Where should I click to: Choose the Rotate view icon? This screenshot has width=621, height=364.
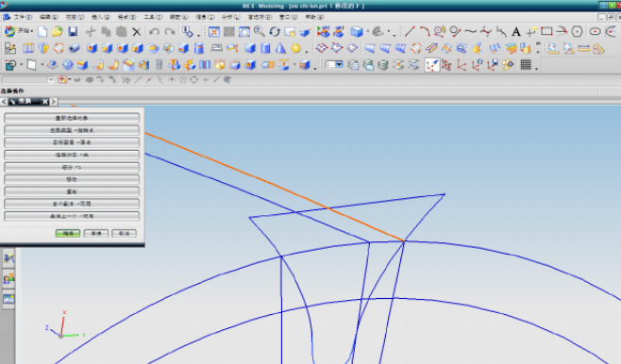coord(275,32)
